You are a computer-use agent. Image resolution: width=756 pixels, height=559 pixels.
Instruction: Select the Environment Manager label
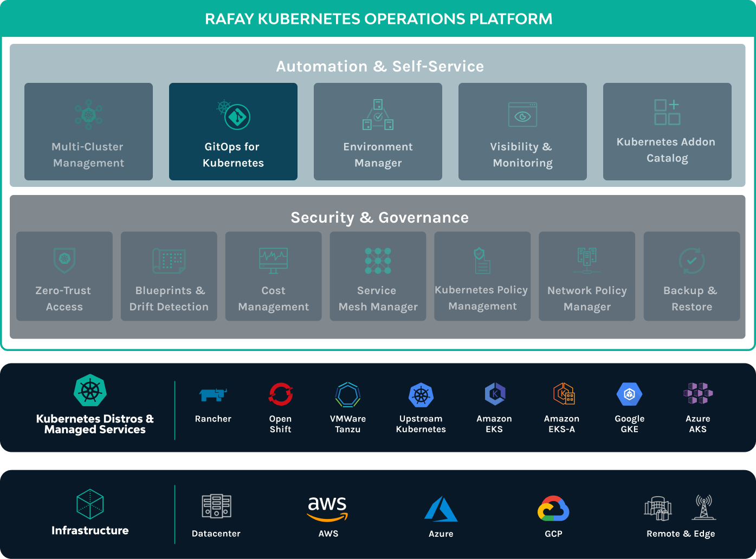coord(378,155)
